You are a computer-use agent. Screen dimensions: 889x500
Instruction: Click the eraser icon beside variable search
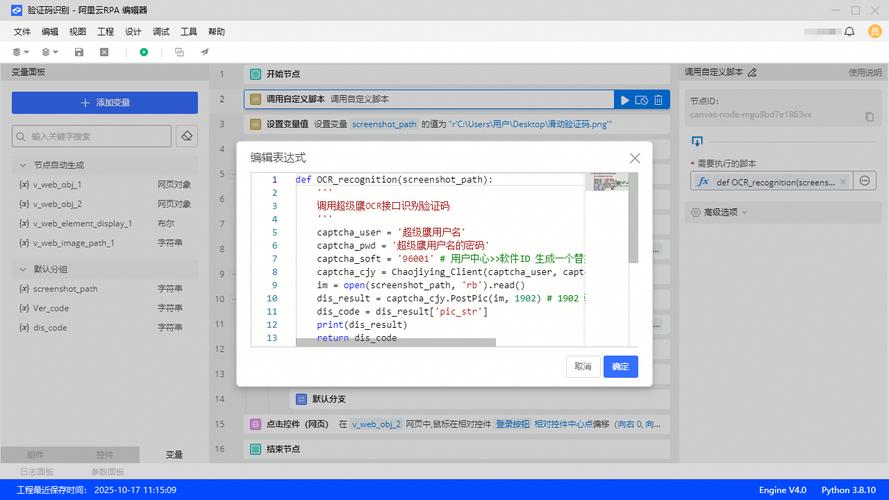pos(186,136)
